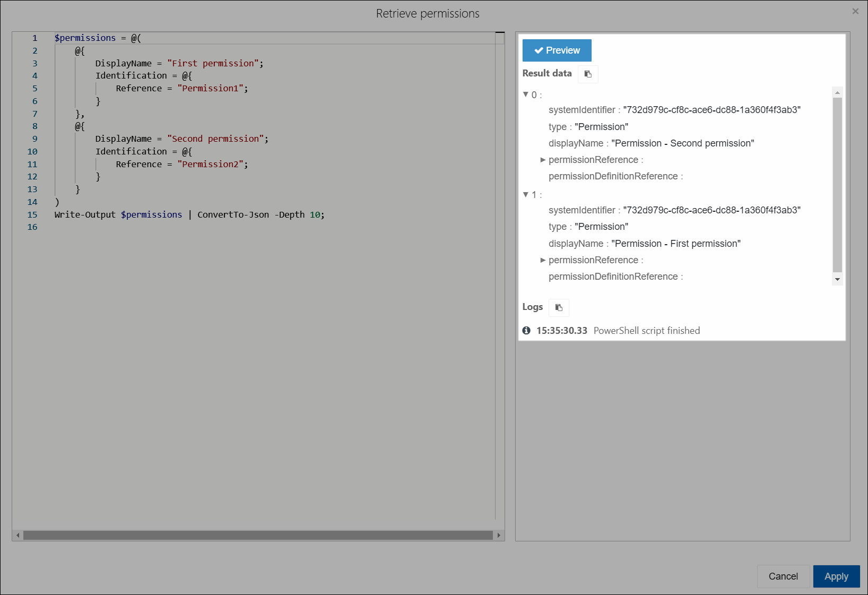
Task: Click the result panel vertical scrollbar thumb
Action: (x=837, y=185)
